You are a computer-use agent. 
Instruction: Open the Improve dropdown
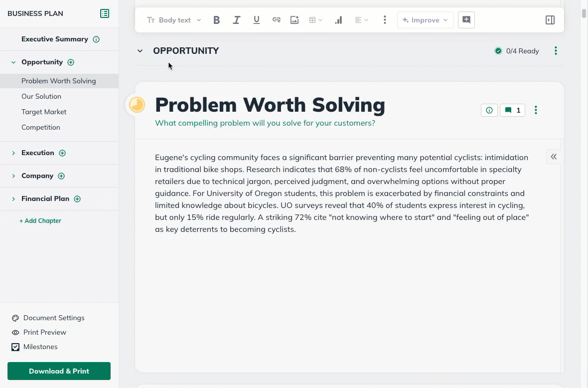tap(425, 20)
